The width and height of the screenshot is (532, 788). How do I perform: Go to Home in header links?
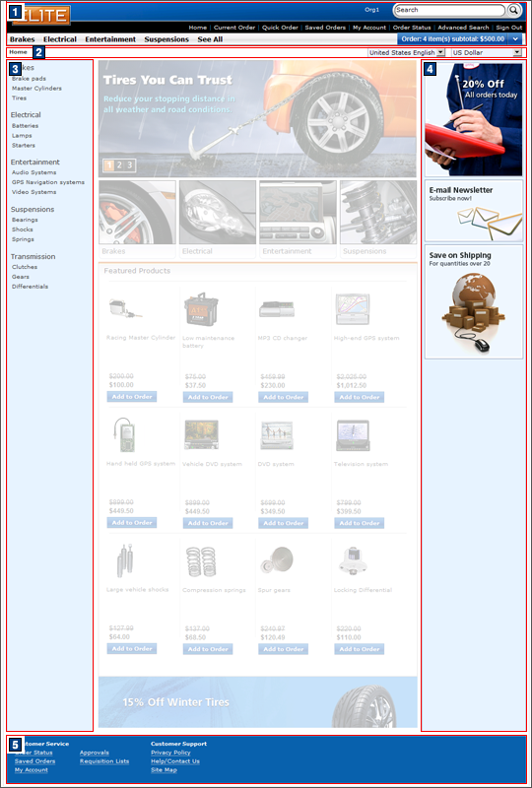click(198, 28)
